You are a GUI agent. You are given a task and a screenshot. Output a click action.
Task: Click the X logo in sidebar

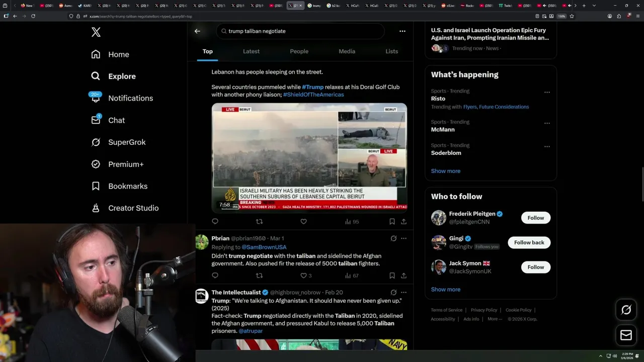[x=96, y=32]
